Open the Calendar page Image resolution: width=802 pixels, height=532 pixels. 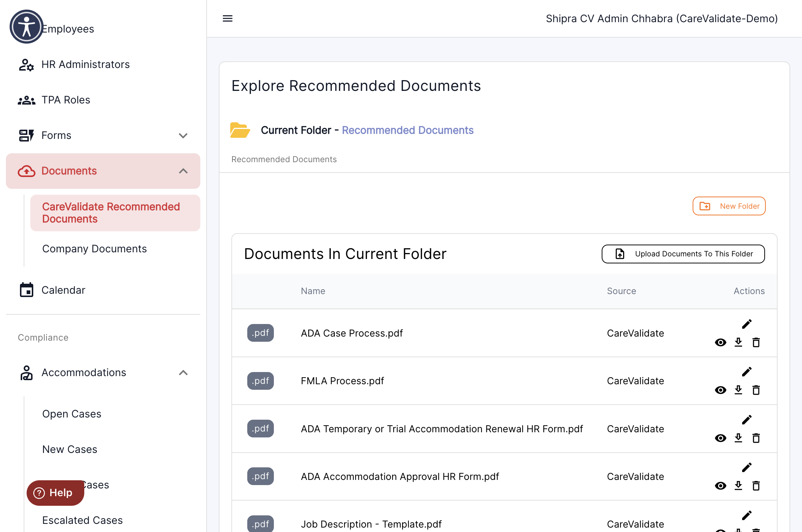click(103, 290)
